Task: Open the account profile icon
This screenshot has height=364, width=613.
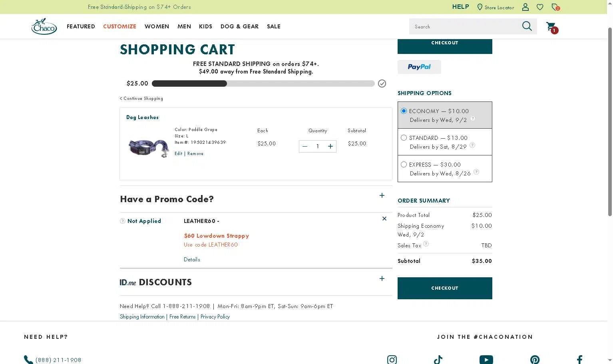Action: click(x=525, y=7)
